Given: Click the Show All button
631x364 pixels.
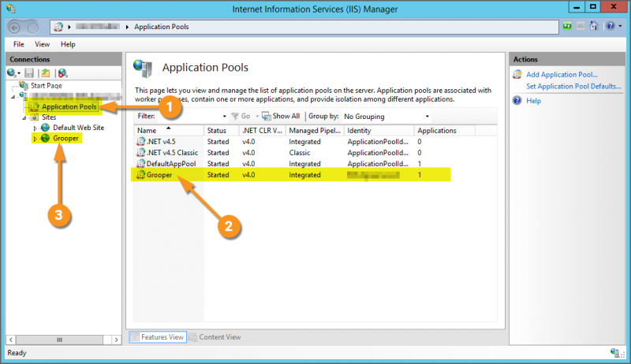Looking at the screenshot, I should pyautogui.click(x=281, y=116).
